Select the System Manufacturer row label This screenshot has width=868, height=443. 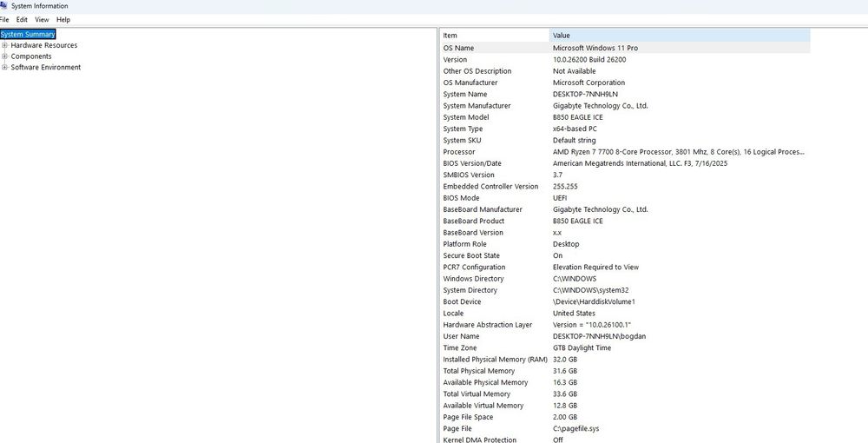[x=477, y=106]
